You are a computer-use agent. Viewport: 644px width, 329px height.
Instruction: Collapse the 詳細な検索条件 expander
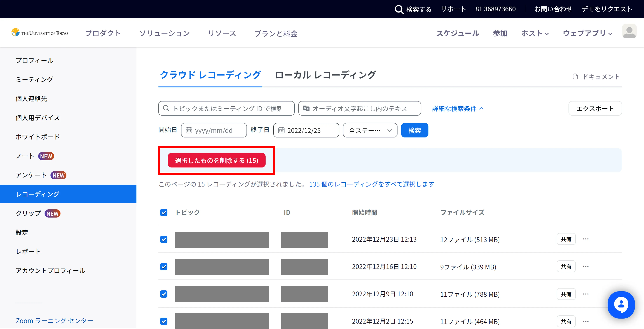coord(458,109)
